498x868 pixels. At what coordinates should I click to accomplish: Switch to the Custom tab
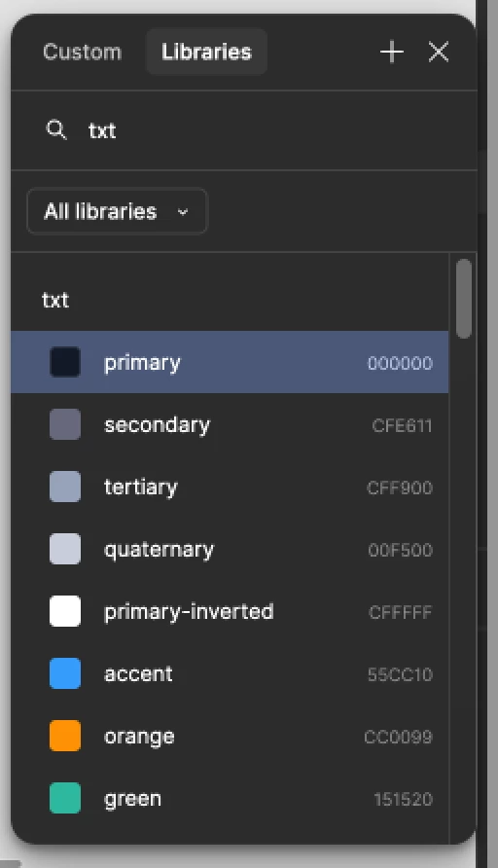pos(82,52)
